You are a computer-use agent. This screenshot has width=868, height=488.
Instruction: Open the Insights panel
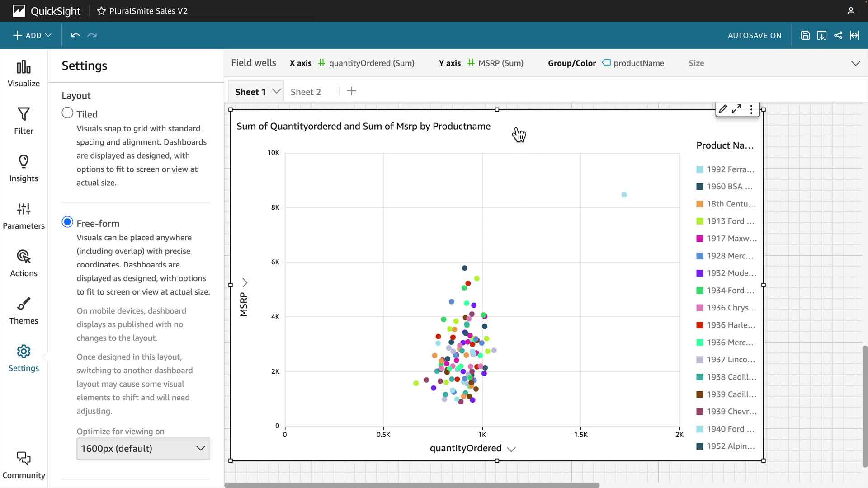(x=24, y=168)
